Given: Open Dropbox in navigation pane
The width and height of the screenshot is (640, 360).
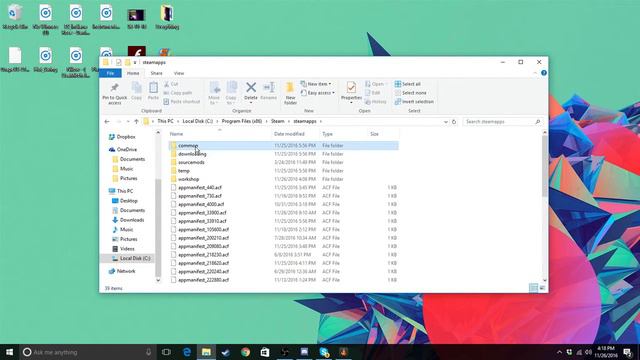Looking at the screenshot, I should (x=122, y=137).
